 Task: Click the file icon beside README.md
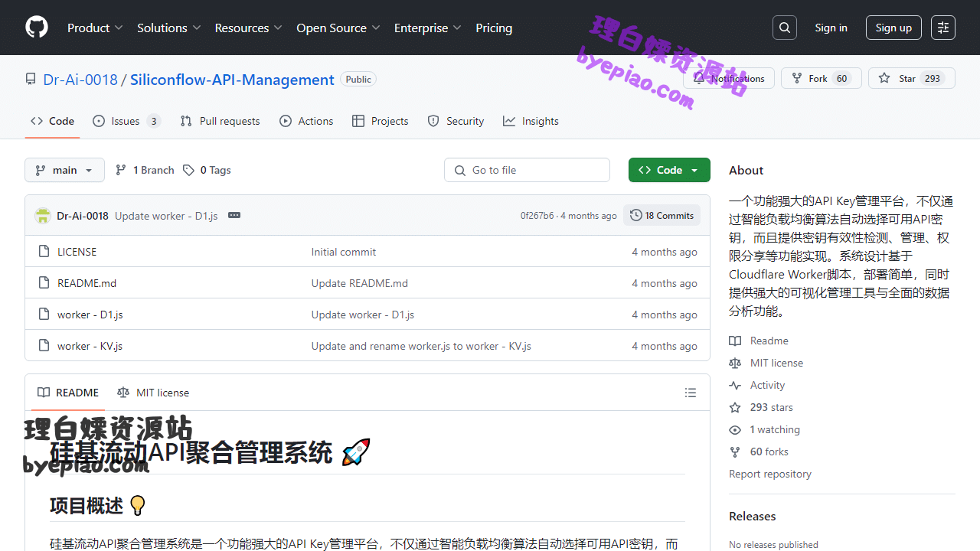44,283
